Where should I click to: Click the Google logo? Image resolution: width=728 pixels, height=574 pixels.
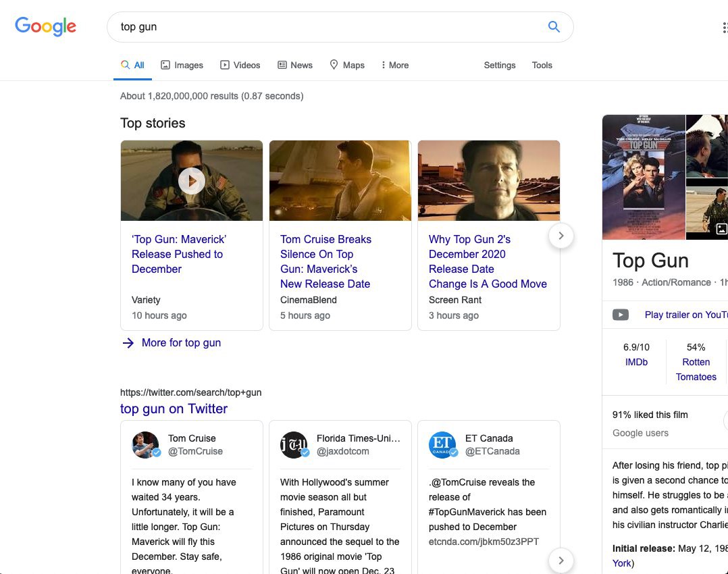(45, 26)
